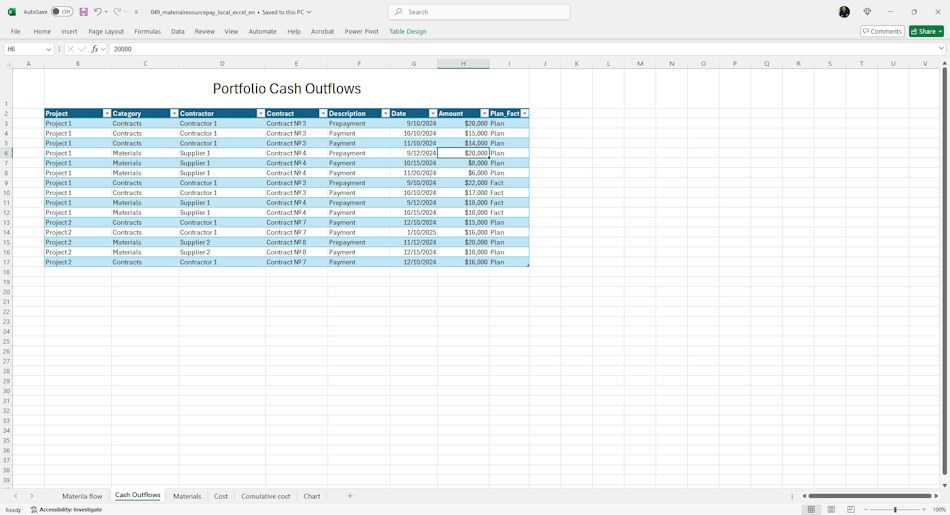Click the Insert Function fx icon
The height and width of the screenshot is (515, 950).
pos(95,49)
